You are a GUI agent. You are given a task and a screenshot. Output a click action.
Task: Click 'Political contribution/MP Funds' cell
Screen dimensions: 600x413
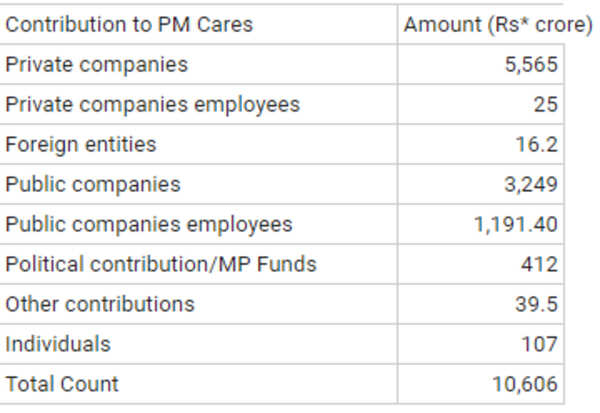[x=161, y=264]
